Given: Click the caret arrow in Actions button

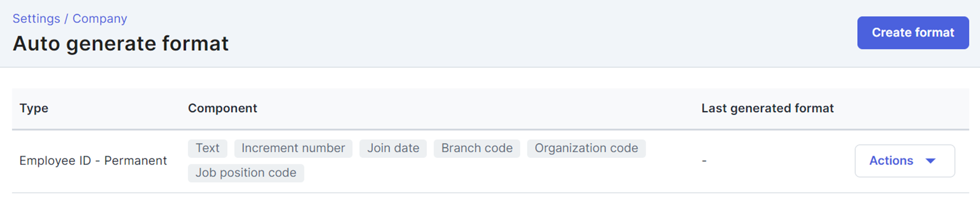Looking at the screenshot, I should (x=930, y=161).
